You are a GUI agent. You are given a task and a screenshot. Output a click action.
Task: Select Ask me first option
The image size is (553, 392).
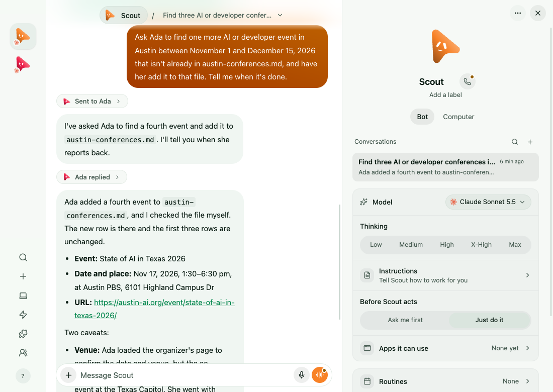pos(405,320)
